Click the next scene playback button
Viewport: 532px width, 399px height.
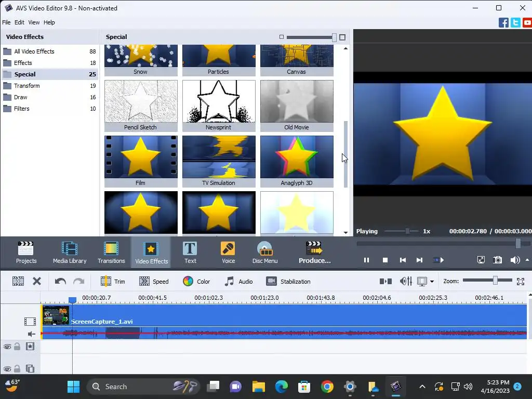click(438, 260)
